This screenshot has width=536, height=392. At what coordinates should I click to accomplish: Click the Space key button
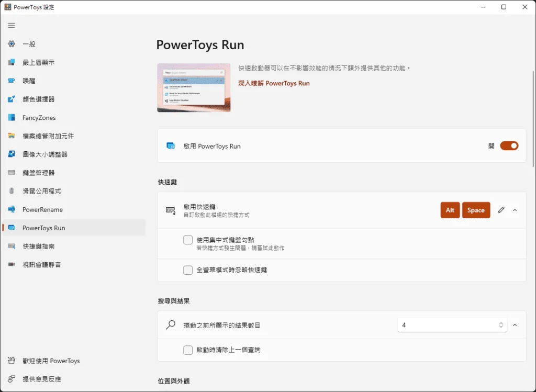point(476,210)
